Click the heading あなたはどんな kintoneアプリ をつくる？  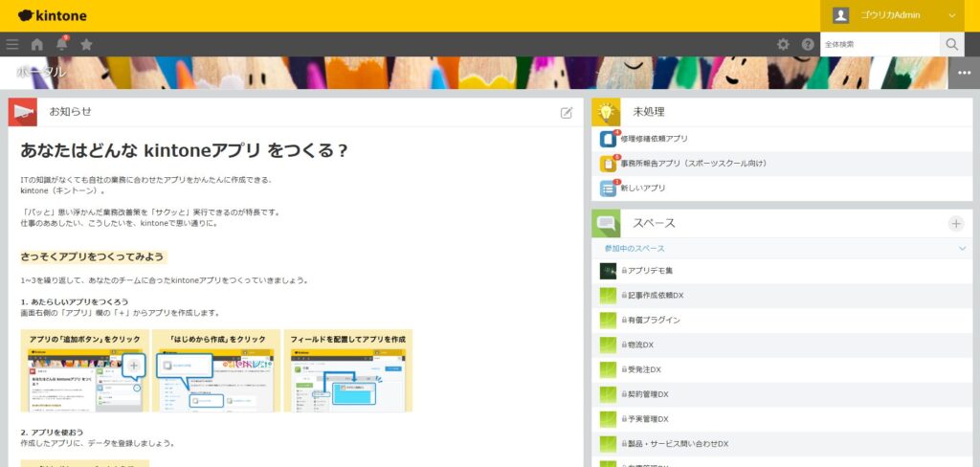(x=184, y=150)
